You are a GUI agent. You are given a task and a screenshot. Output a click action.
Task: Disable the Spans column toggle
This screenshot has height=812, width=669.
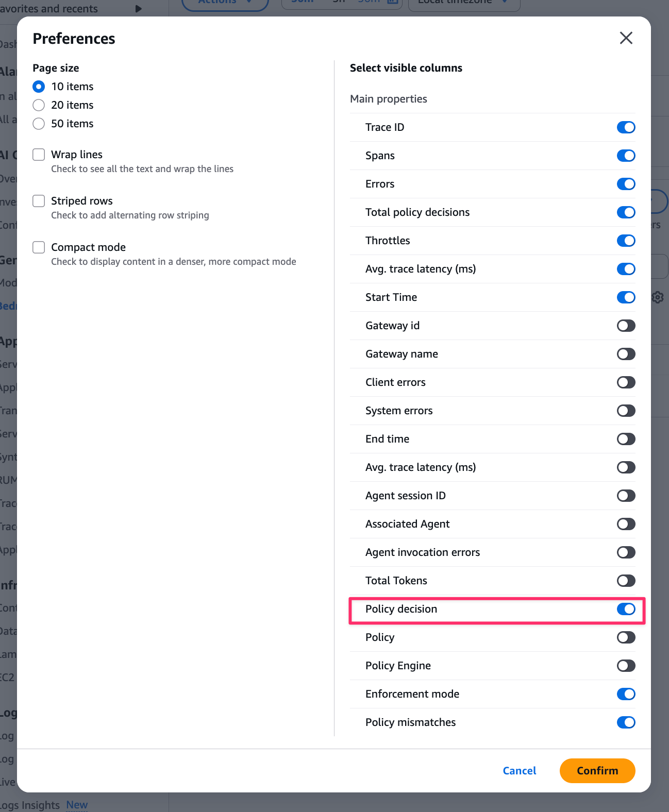coord(626,156)
